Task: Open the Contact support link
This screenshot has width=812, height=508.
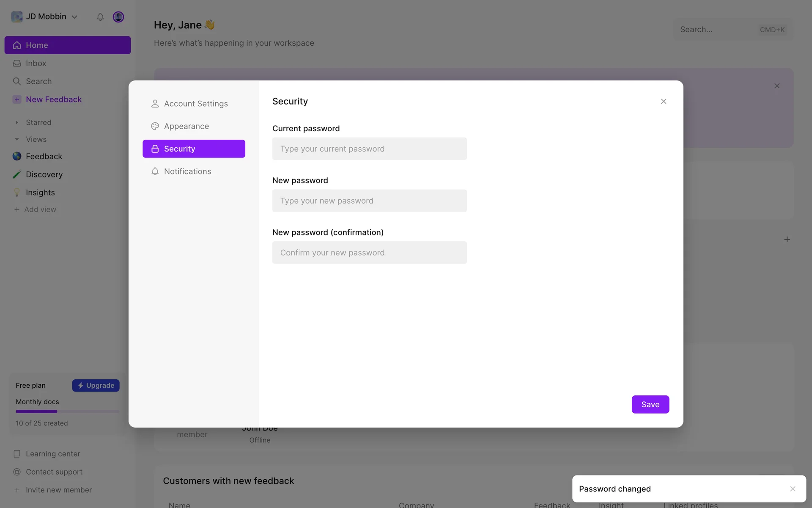Action: click(54, 472)
